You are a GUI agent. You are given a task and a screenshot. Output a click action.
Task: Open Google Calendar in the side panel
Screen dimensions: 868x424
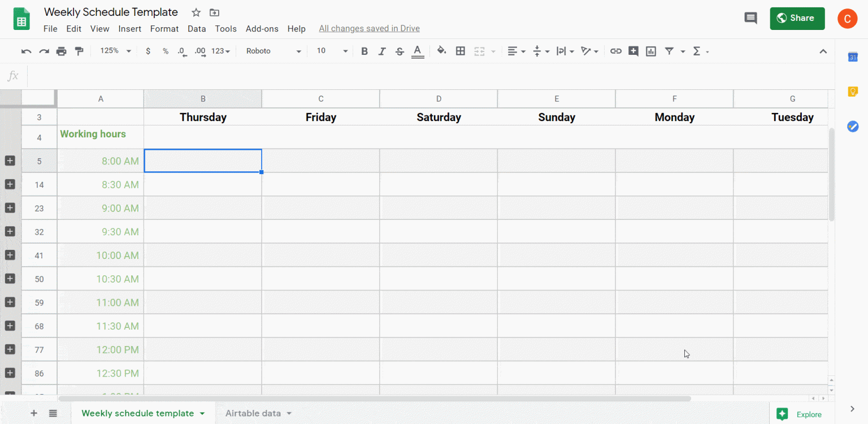pos(853,57)
